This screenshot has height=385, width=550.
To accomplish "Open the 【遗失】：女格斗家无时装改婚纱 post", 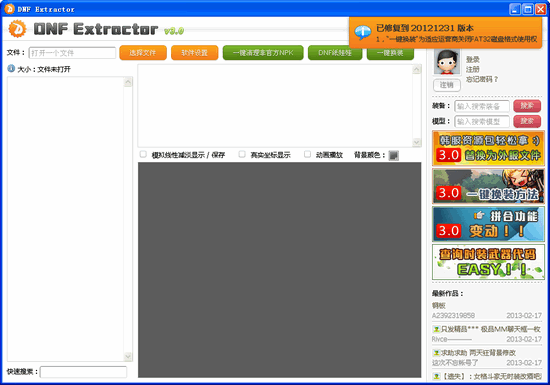I will pyautogui.click(x=491, y=377).
